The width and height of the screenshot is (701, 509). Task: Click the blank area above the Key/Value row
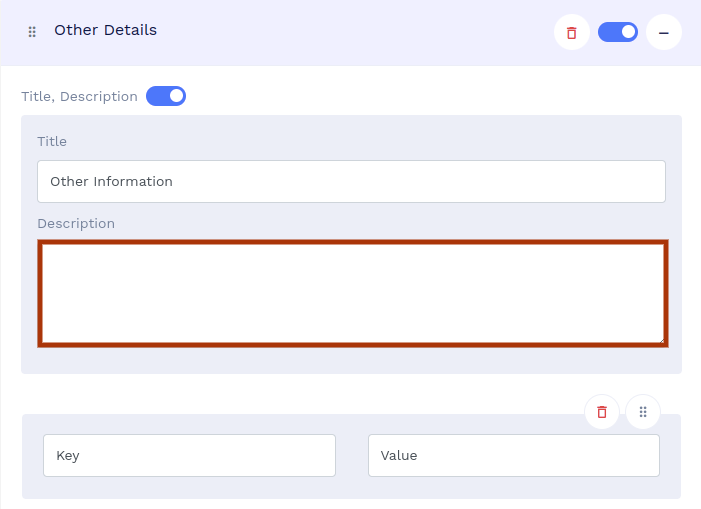(300, 394)
